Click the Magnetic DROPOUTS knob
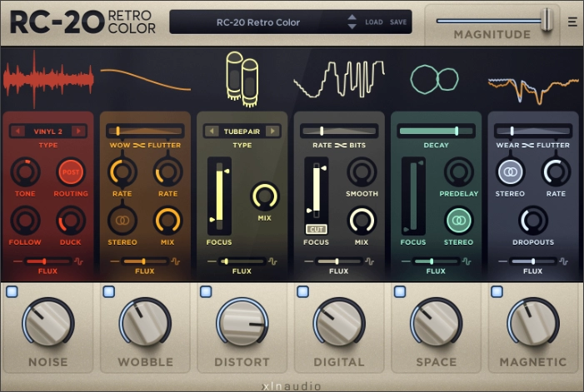 click(533, 221)
